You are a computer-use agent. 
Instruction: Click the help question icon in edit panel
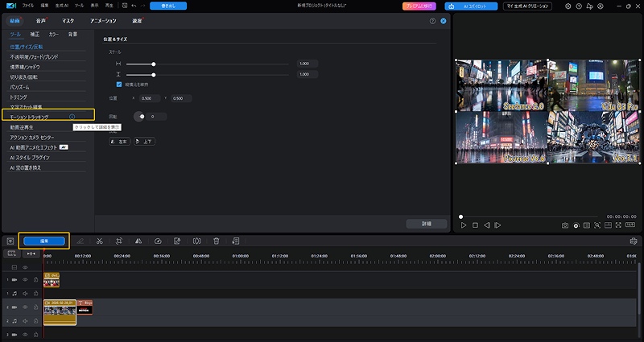(432, 21)
